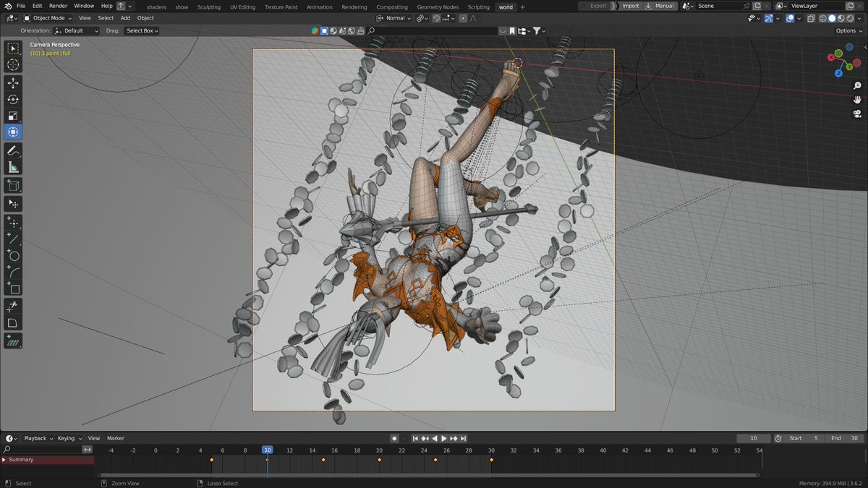Click the End frame field

[845, 438]
